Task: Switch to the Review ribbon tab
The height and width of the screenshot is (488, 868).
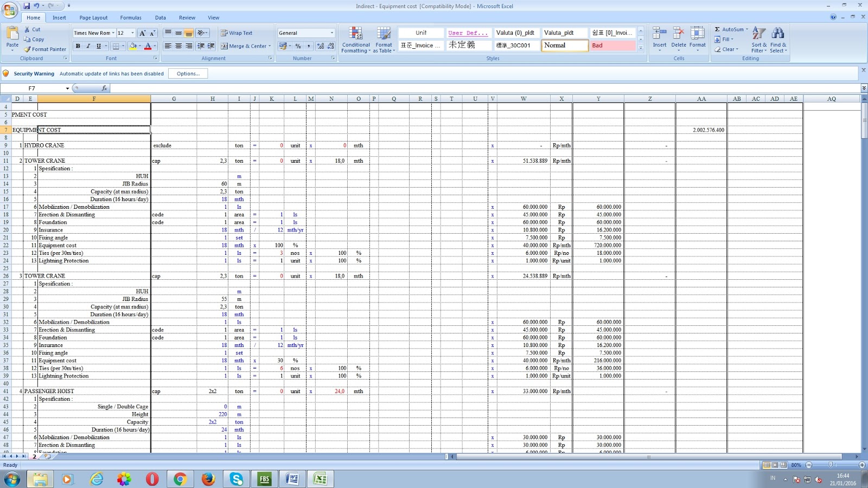Action: coord(187,17)
